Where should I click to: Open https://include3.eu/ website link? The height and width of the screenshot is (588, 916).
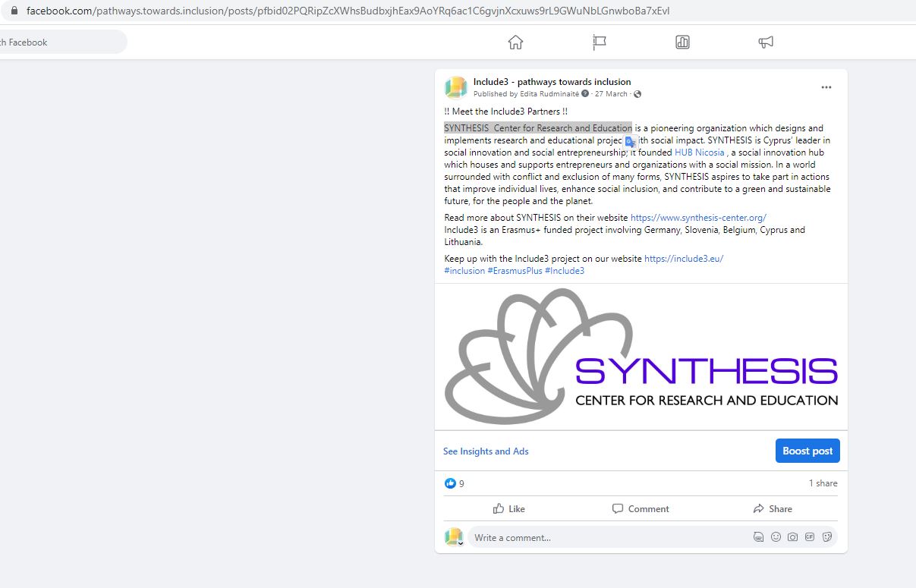(684, 259)
